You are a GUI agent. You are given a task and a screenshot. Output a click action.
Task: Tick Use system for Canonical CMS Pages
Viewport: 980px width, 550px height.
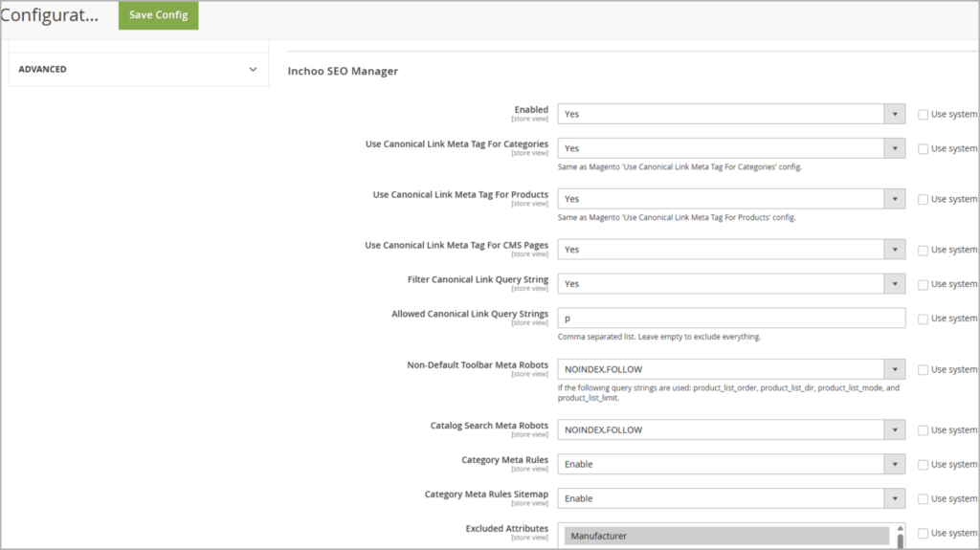[x=923, y=250]
